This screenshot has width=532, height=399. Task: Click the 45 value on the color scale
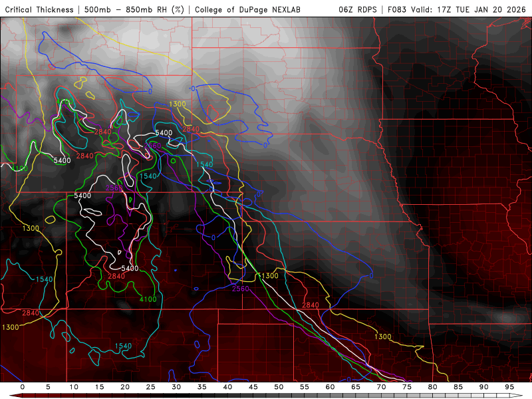click(253, 387)
